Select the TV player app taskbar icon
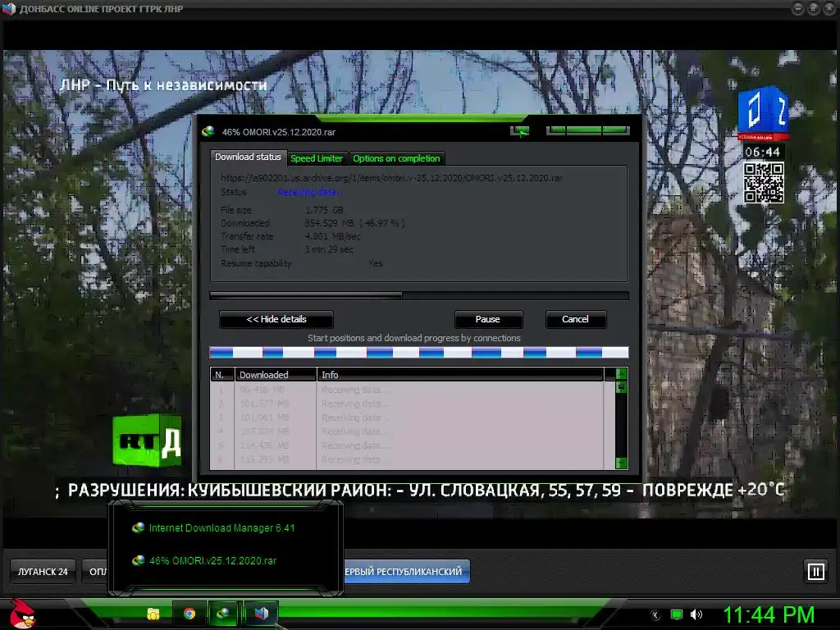 point(261,614)
